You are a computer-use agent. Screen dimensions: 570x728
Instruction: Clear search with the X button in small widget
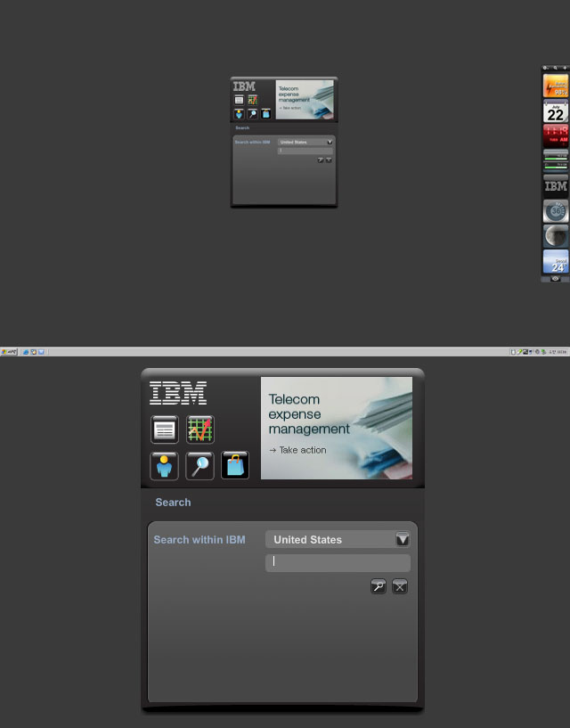(x=329, y=160)
